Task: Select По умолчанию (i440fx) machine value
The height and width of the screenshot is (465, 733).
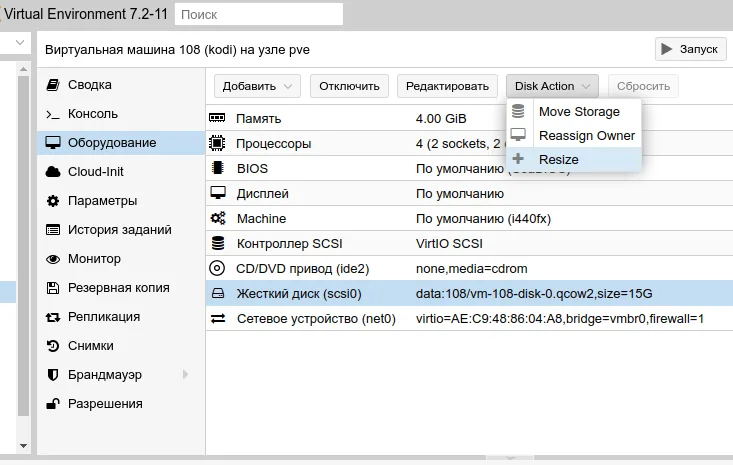Action: click(x=483, y=219)
